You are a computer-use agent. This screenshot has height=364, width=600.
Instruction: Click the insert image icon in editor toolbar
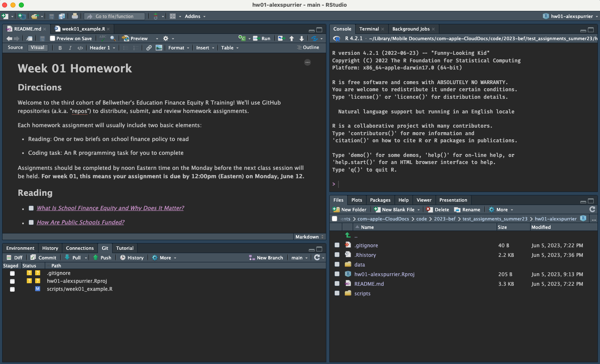(x=159, y=48)
